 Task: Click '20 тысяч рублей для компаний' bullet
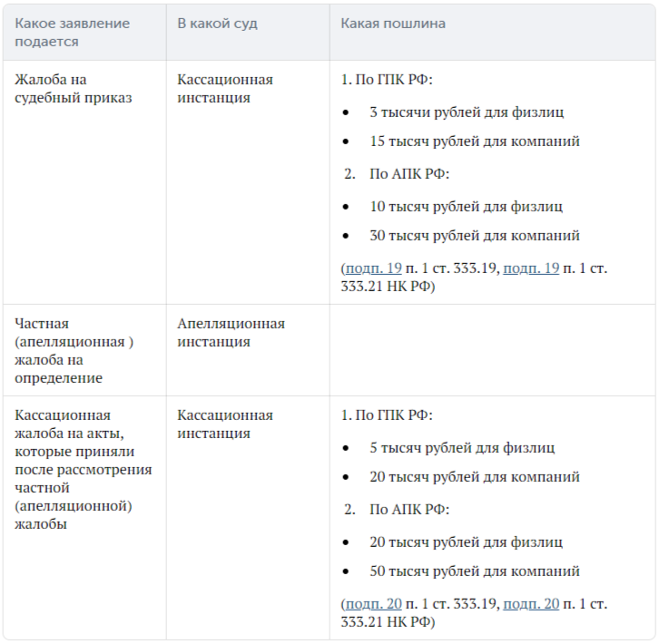pos(475,477)
